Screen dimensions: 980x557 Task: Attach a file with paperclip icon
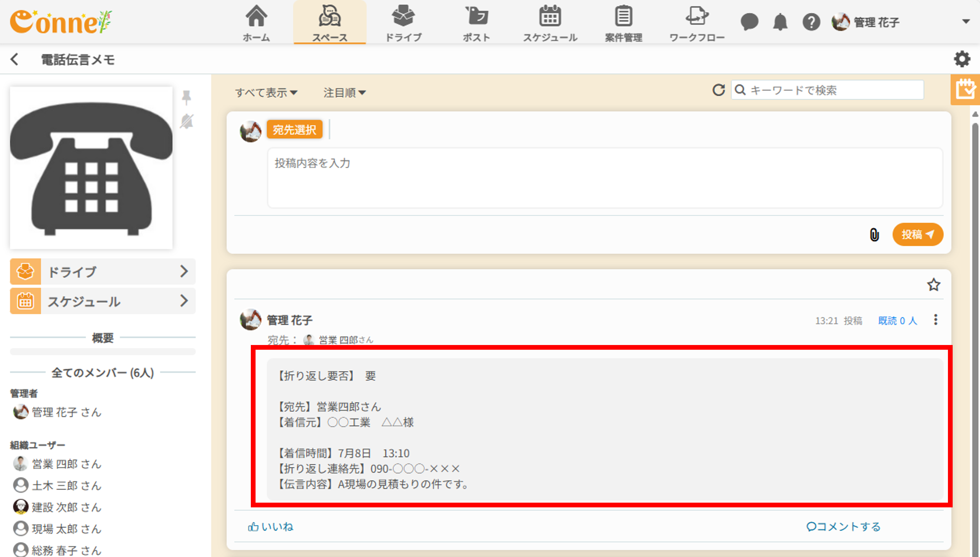click(x=874, y=235)
